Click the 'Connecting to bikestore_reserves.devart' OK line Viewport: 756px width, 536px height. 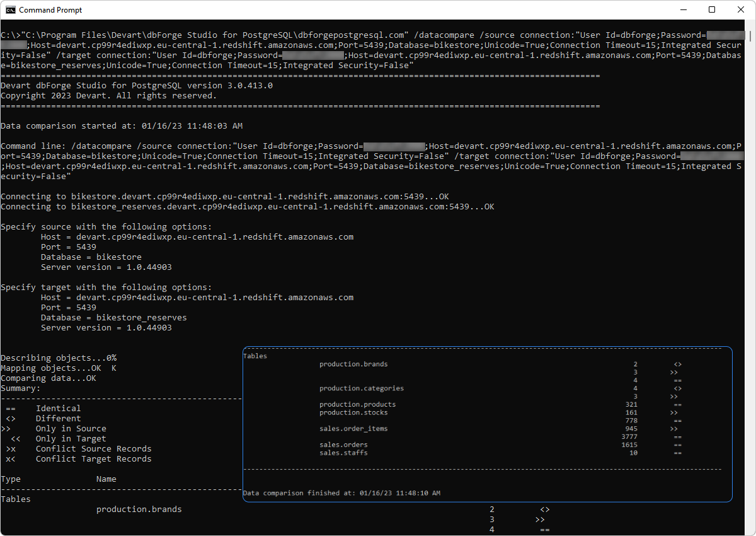point(248,207)
